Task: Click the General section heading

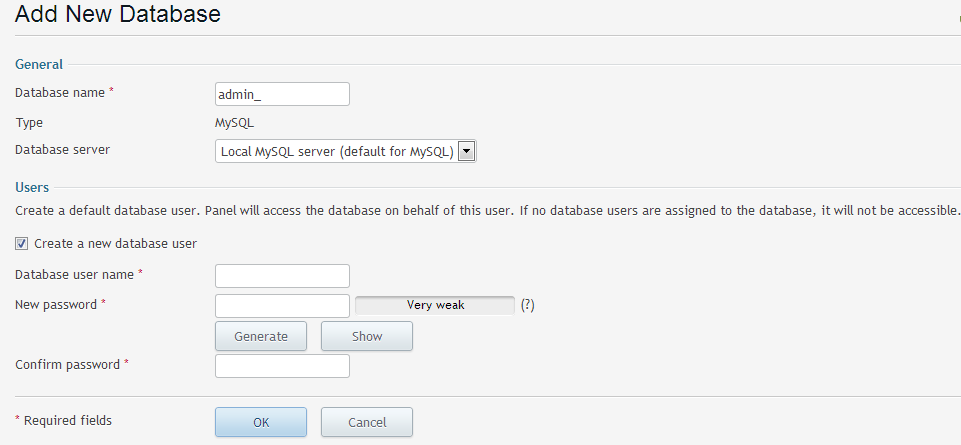Action: (39, 64)
